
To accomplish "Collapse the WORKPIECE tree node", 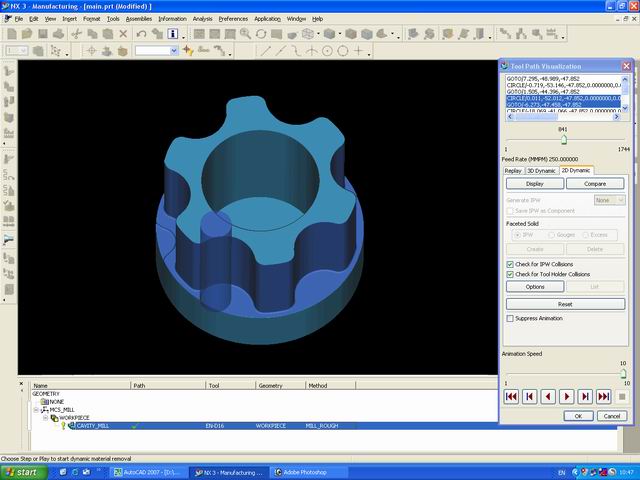I will coord(45,418).
